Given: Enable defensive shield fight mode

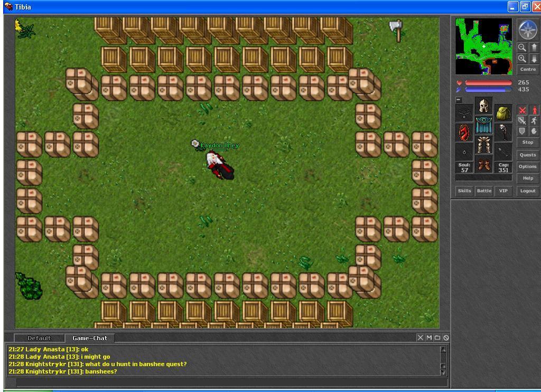Looking at the screenshot, I should pyautogui.click(x=523, y=131).
